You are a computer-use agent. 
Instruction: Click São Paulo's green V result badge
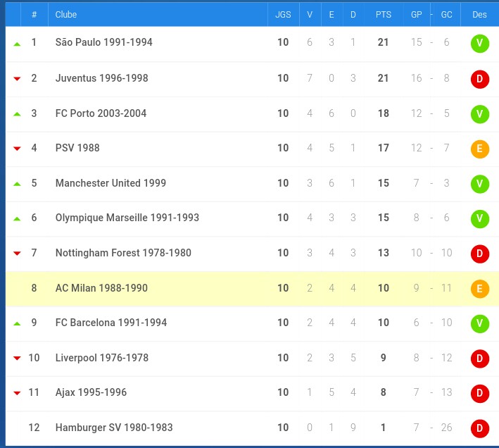coord(479,43)
